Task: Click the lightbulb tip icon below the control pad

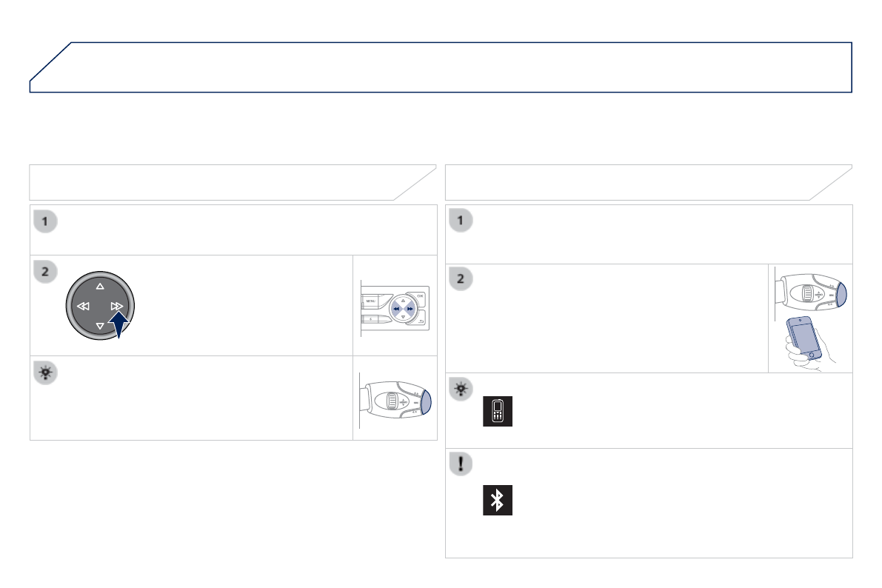Action: [46, 372]
